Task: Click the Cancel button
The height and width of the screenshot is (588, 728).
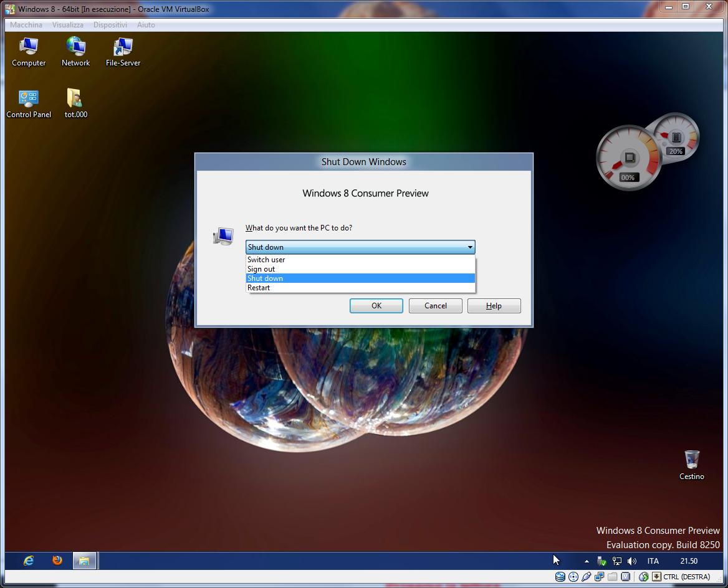Action: [x=436, y=305]
